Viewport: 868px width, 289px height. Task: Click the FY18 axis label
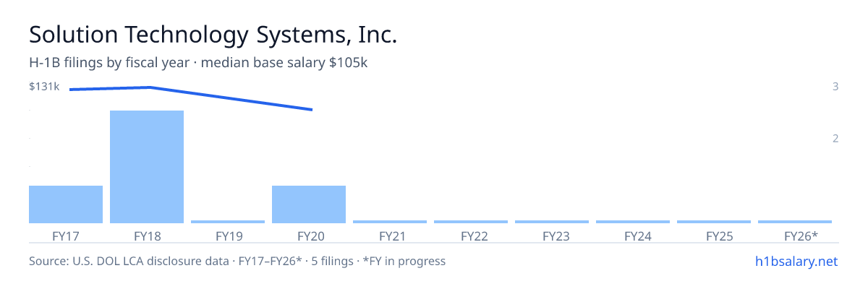(x=147, y=236)
